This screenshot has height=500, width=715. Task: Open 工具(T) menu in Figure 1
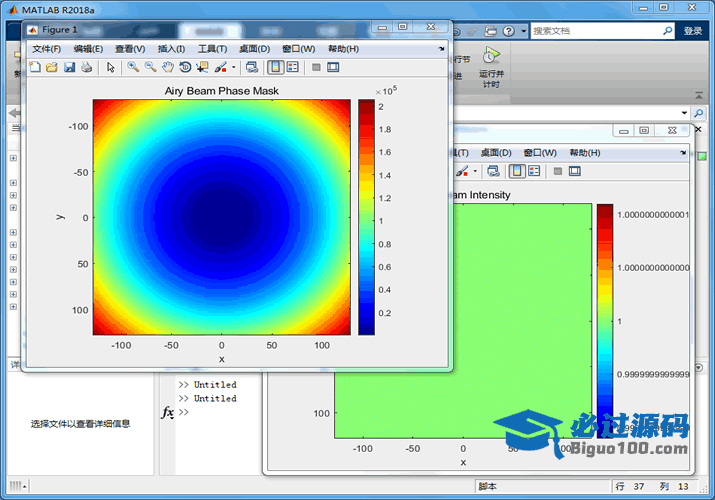(212, 49)
